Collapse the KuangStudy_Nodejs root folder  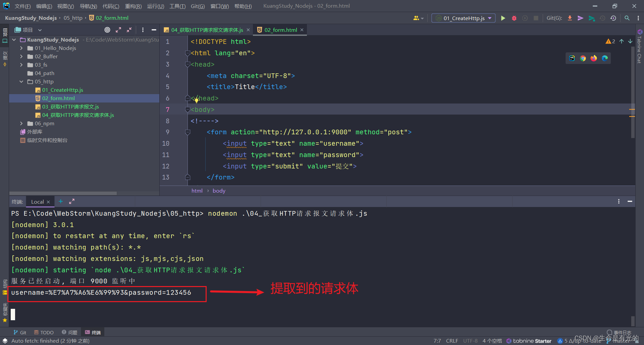[x=14, y=40]
